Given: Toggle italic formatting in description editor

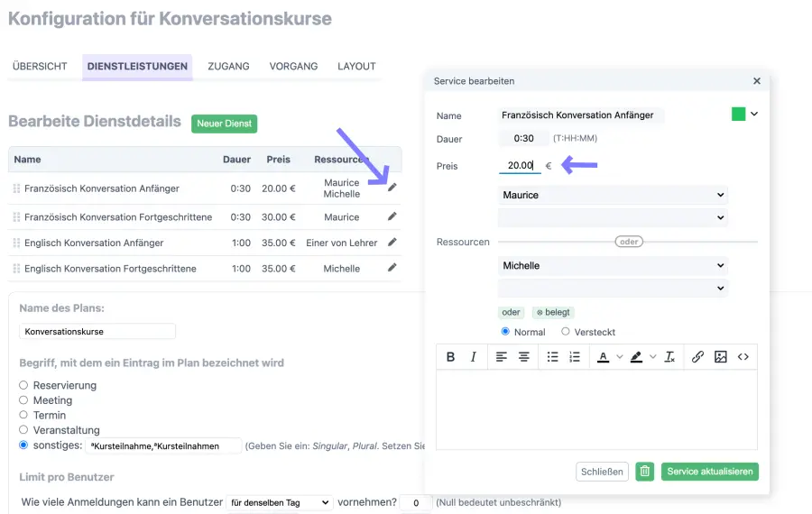Looking at the screenshot, I should (x=474, y=356).
